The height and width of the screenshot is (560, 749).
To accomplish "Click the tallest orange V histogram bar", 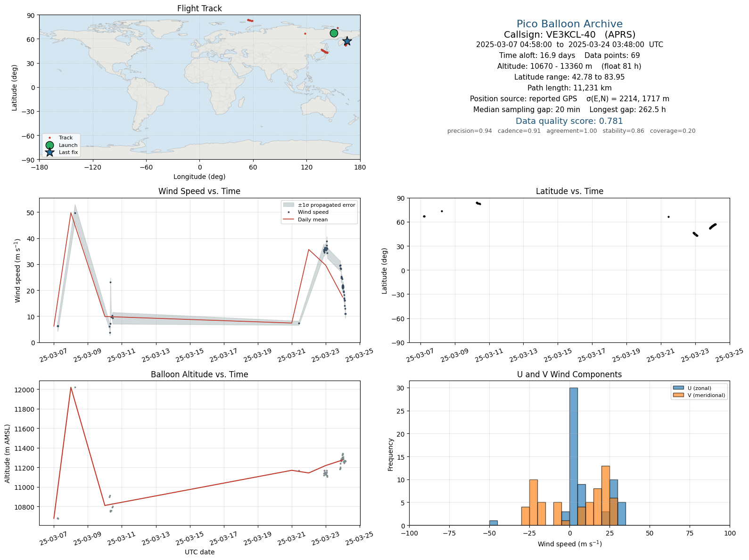I will (605, 495).
